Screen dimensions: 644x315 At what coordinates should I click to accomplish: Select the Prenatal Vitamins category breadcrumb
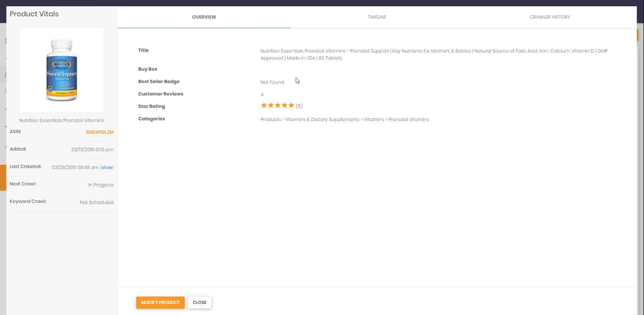408,120
